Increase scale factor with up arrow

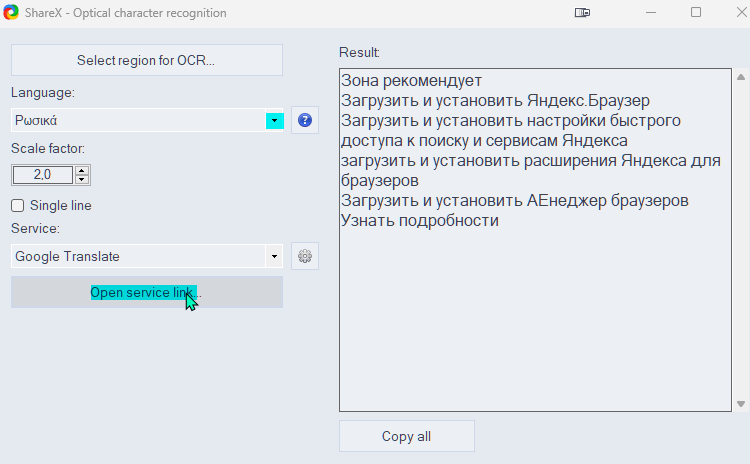click(82, 170)
